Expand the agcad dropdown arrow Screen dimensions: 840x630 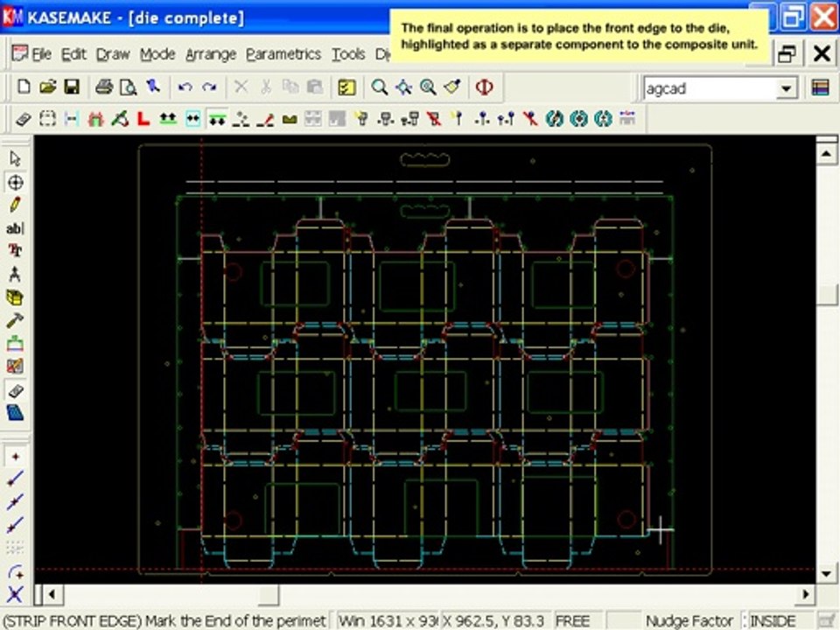point(786,88)
